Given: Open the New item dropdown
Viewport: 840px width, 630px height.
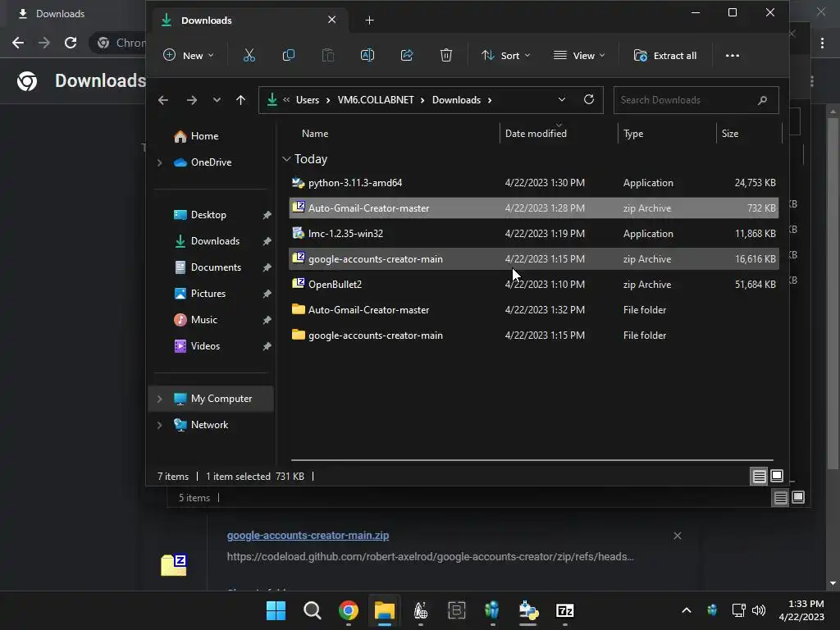Looking at the screenshot, I should (x=189, y=55).
